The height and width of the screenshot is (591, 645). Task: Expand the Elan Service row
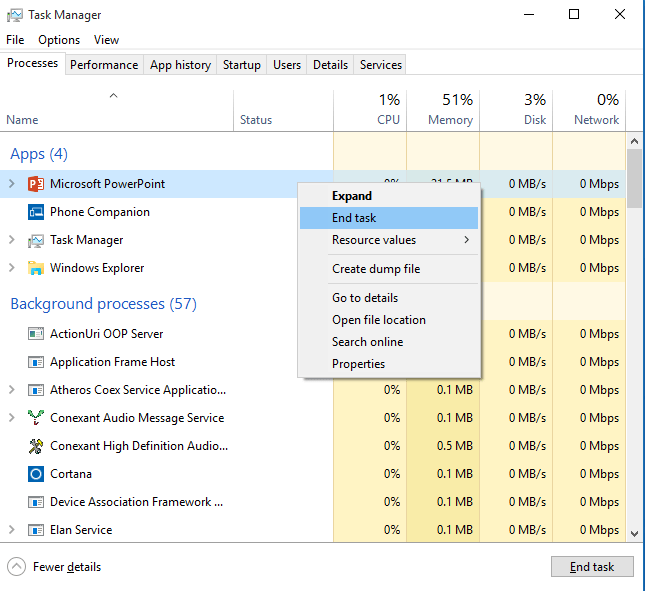pyautogui.click(x=12, y=530)
